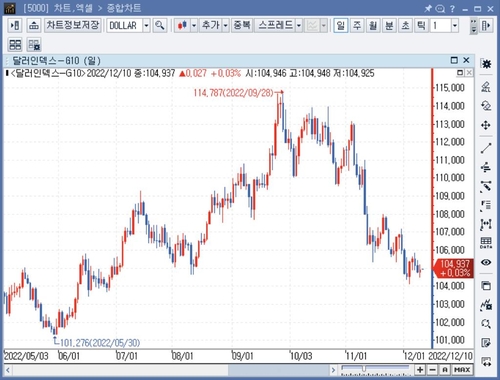Click the red current price label 104,937

tap(454, 269)
